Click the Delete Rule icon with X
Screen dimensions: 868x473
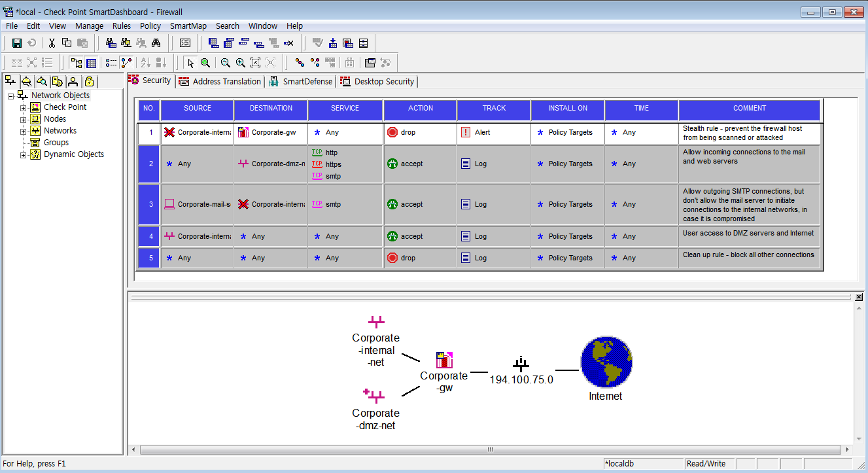pyautogui.click(x=288, y=43)
